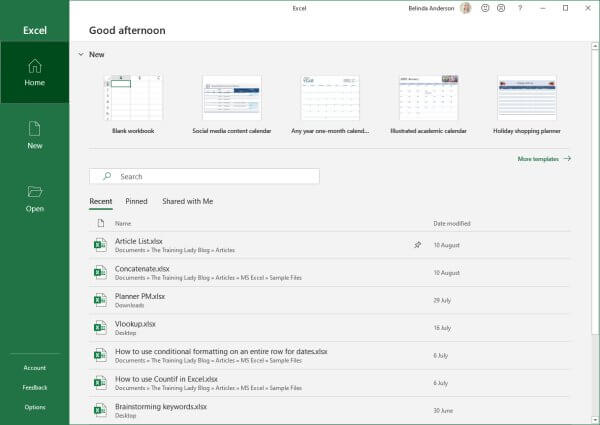600x425 pixels.
Task: Click the document icon in the list header
Action: [x=101, y=223]
